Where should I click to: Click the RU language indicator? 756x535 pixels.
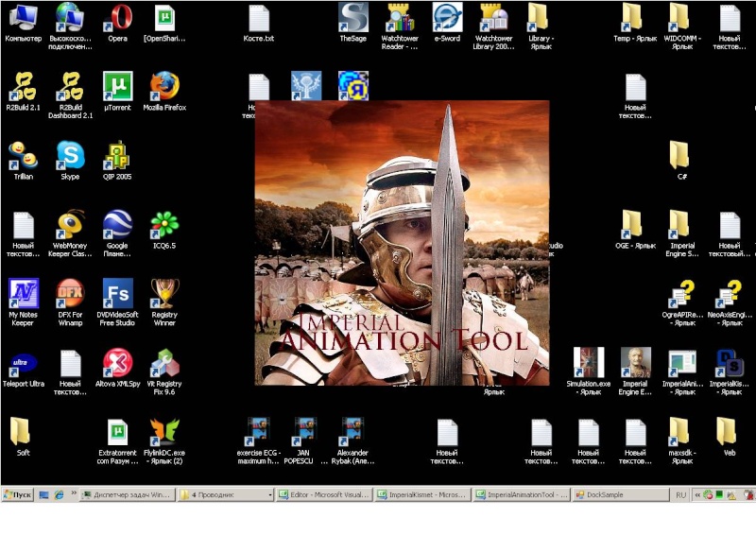[x=680, y=495]
